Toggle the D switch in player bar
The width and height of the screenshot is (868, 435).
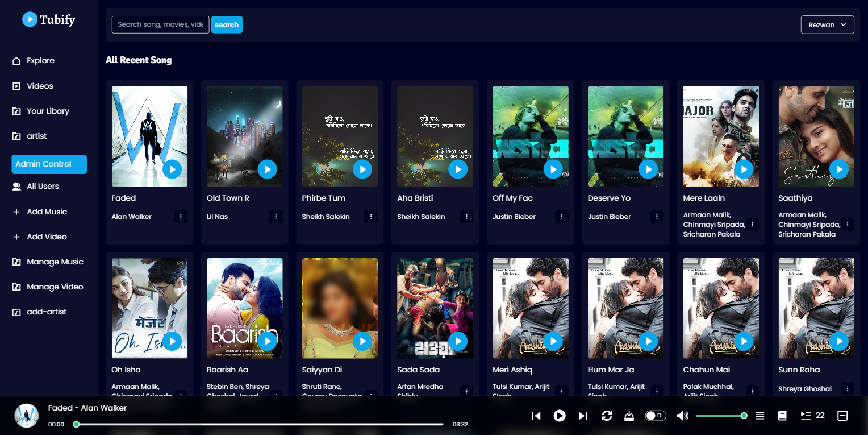click(x=656, y=416)
